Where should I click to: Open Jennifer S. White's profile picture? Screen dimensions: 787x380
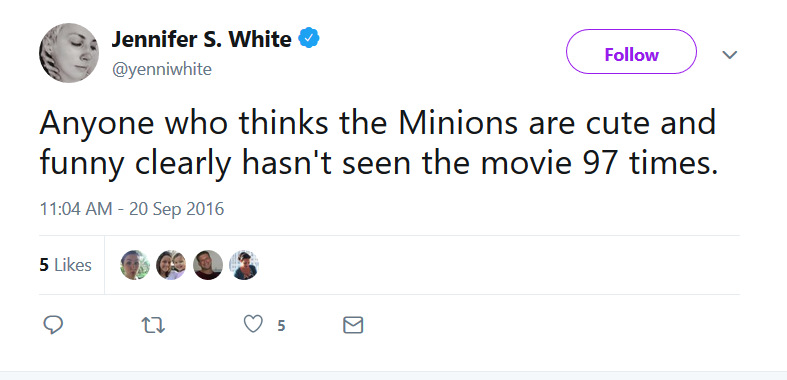69,53
